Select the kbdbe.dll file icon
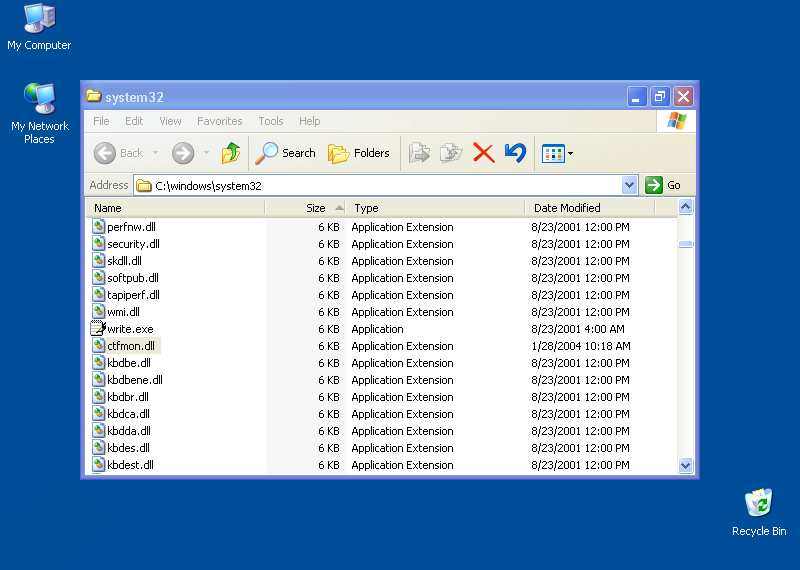 (x=98, y=363)
